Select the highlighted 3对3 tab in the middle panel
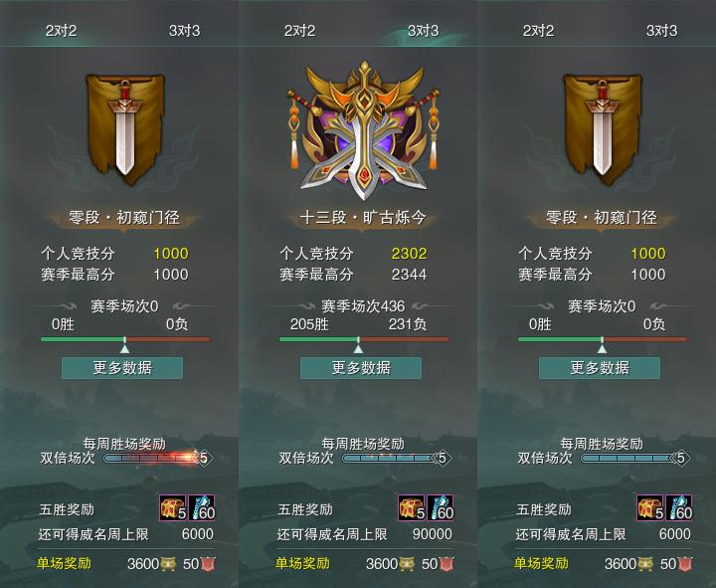This screenshot has height=588, width=716. (x=423, y=31)
